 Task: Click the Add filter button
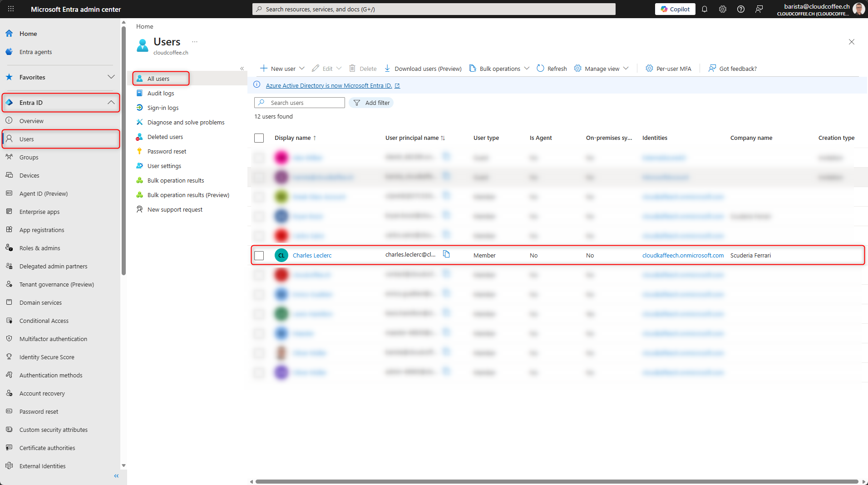point(371,103)
